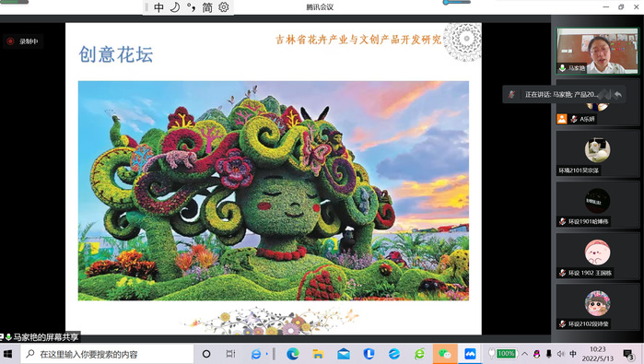Expand hidden system tray icons
The height and width of the screenshot is (364, 644).
524,354
